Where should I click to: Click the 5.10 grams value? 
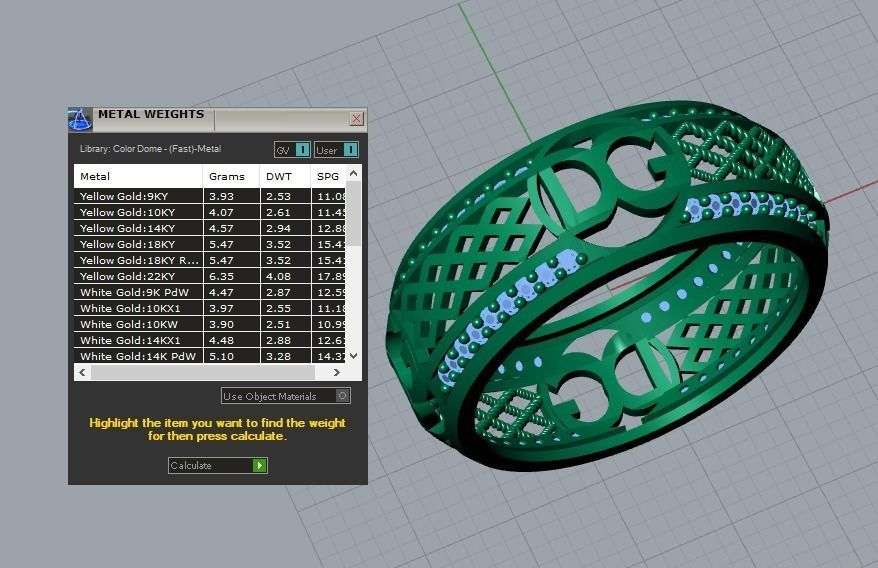221,356
